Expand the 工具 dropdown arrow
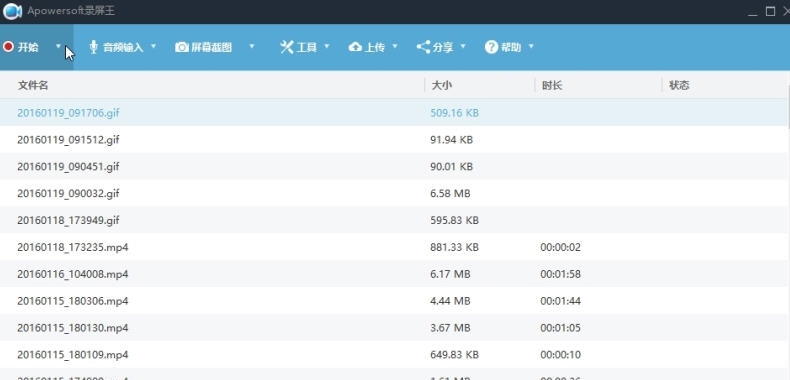Screen dimensions: 790x380 pos(326,46)
